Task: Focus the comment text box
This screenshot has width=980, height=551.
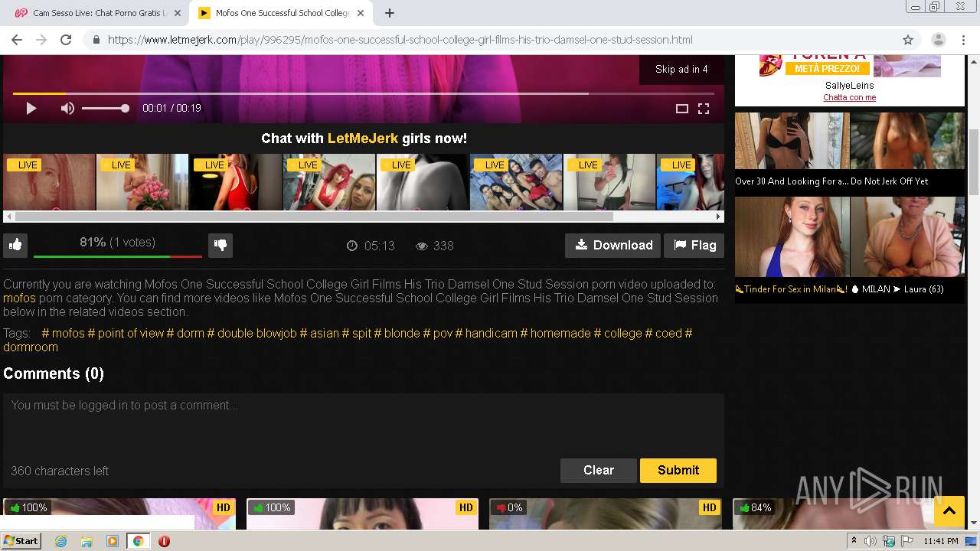Action: 363,425
